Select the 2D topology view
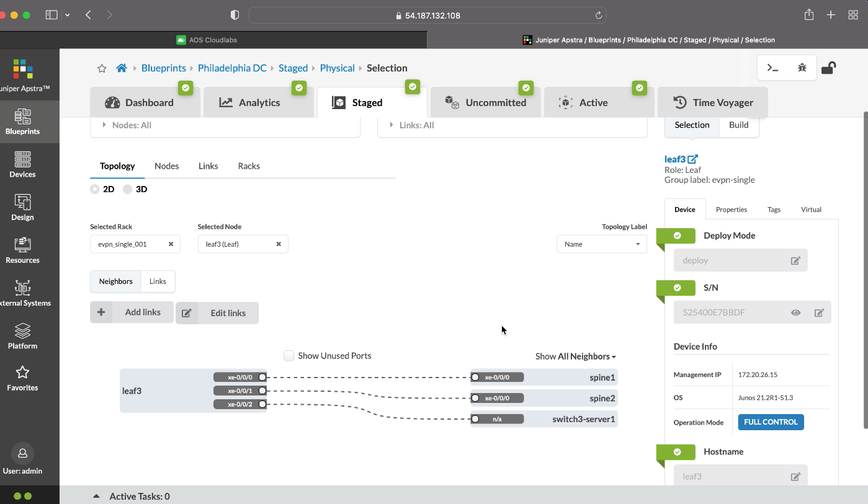This screenshot has width=868, height=504. [x=94, y=189]
